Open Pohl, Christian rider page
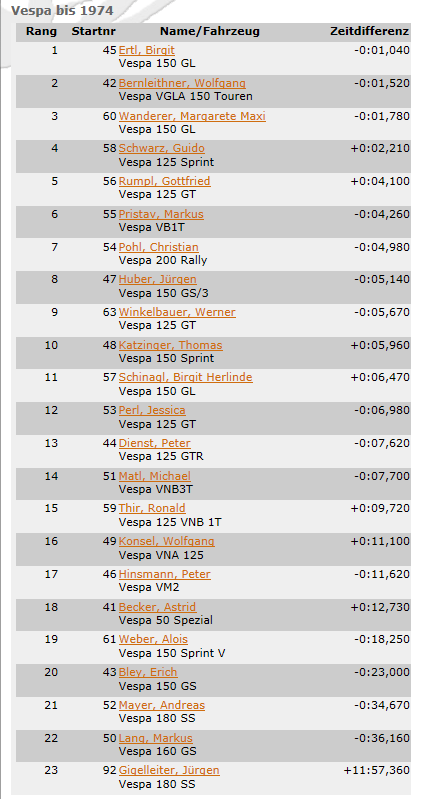The width and height of the screenshot is (425, 799). point(158,247)
